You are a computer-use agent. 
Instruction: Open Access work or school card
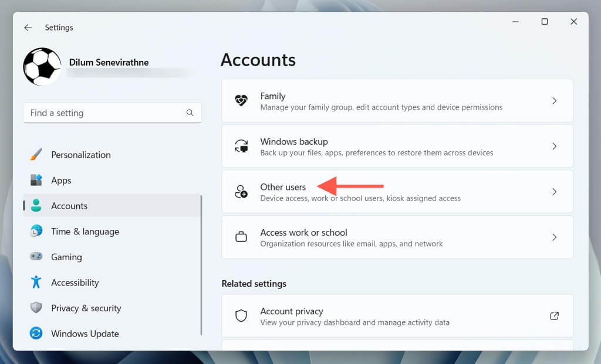coord(397,237)
